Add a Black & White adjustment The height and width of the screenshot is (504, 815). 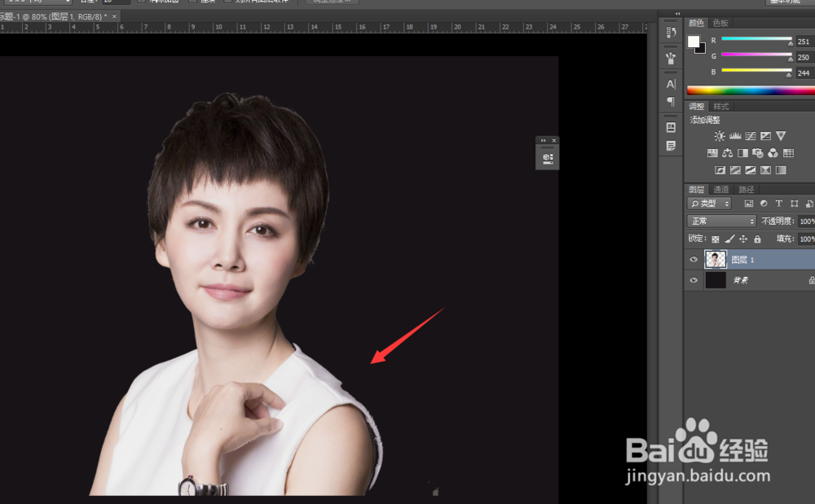[742, 153]
